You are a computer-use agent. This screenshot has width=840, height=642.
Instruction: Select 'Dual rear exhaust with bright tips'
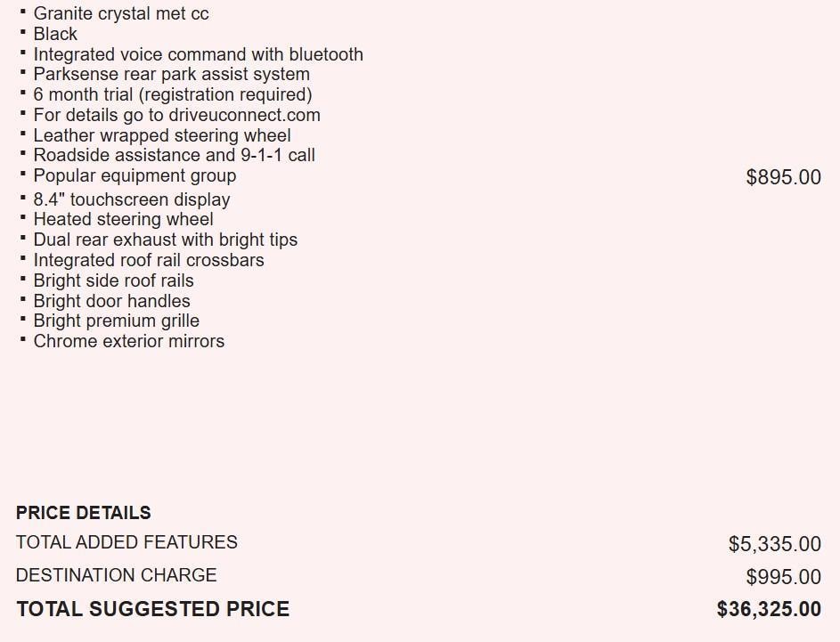tap(165, 240)
